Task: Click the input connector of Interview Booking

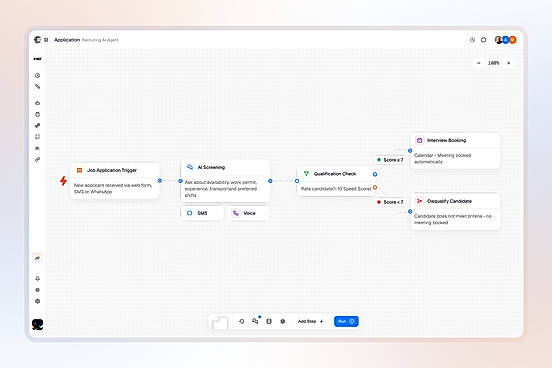Action: coord(410,151)
